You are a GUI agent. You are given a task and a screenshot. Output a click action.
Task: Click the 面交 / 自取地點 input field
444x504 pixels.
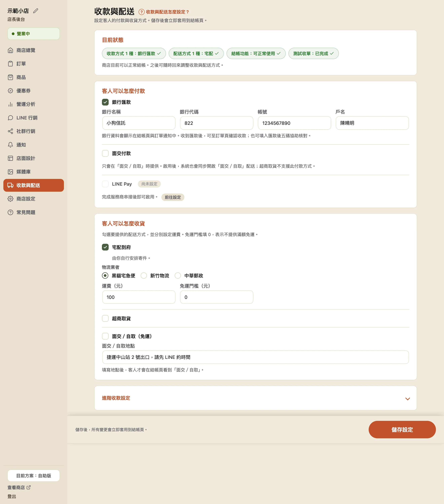pos(255,357)
